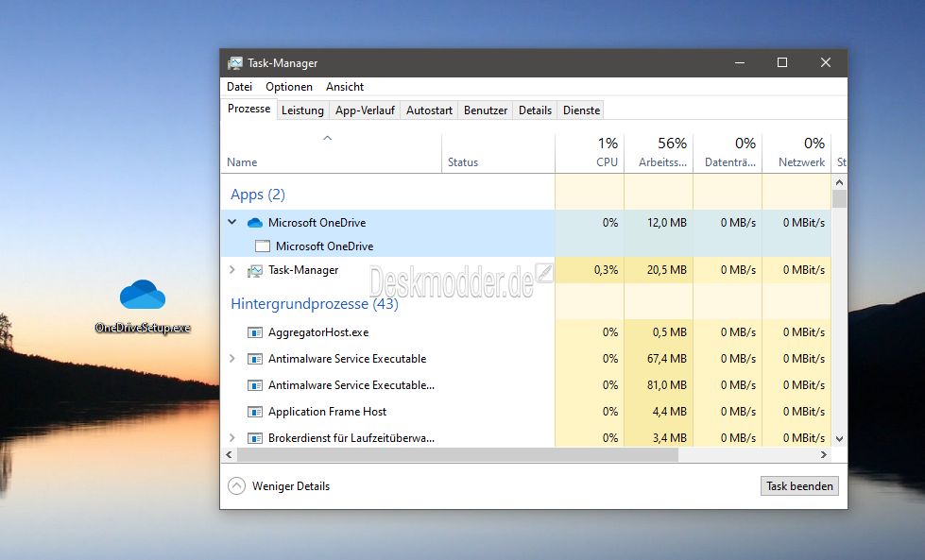
Task: Click the 67,4 MB memory value
Action: pyautogui.click(x=667, y=359)
